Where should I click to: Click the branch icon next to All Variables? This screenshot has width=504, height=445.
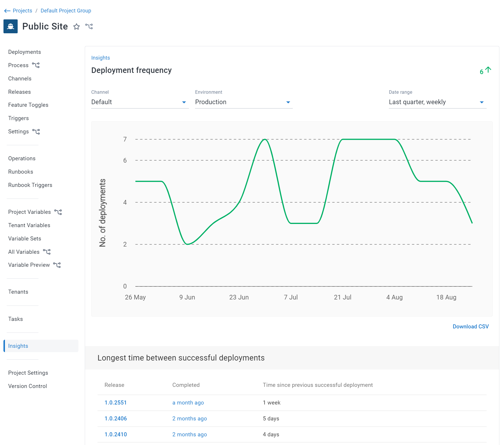coord(47,252)
